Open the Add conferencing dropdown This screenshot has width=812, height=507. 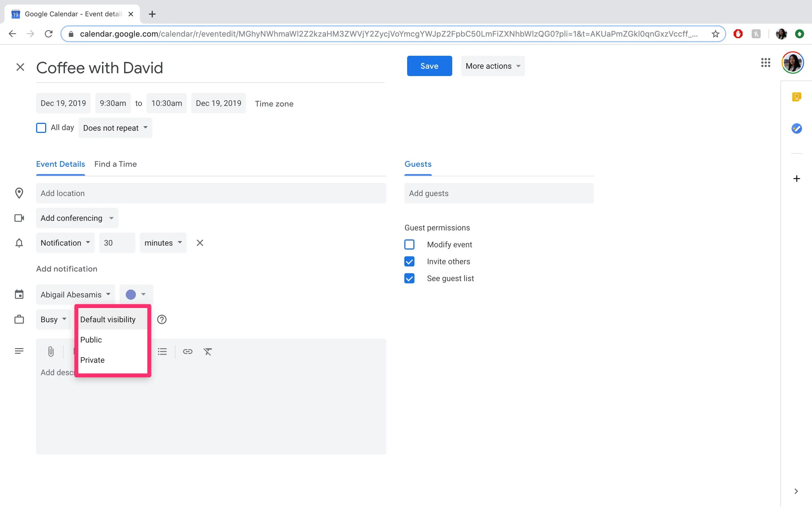pyautogui.click(x=77, y=218)
